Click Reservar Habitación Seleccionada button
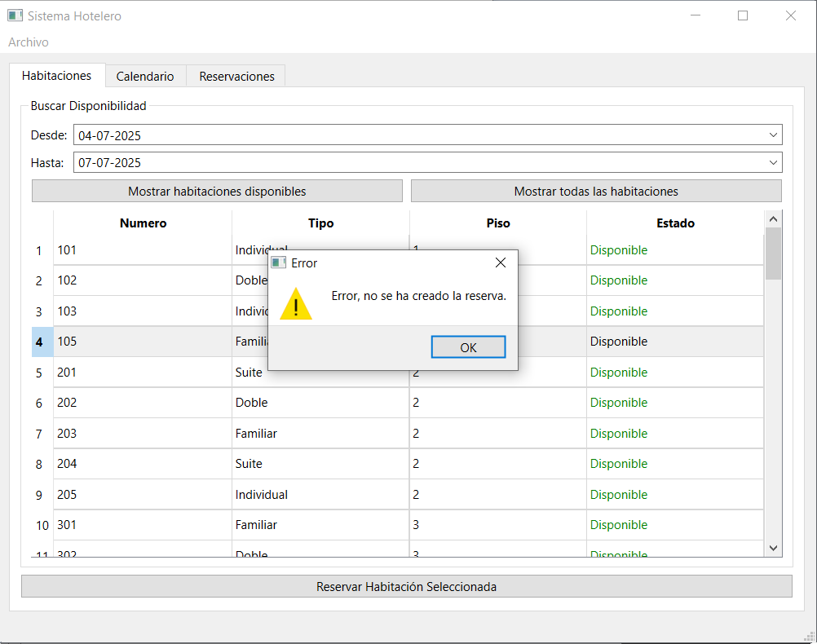The height and width of the screenshot is (644, 817). [406, 587]
